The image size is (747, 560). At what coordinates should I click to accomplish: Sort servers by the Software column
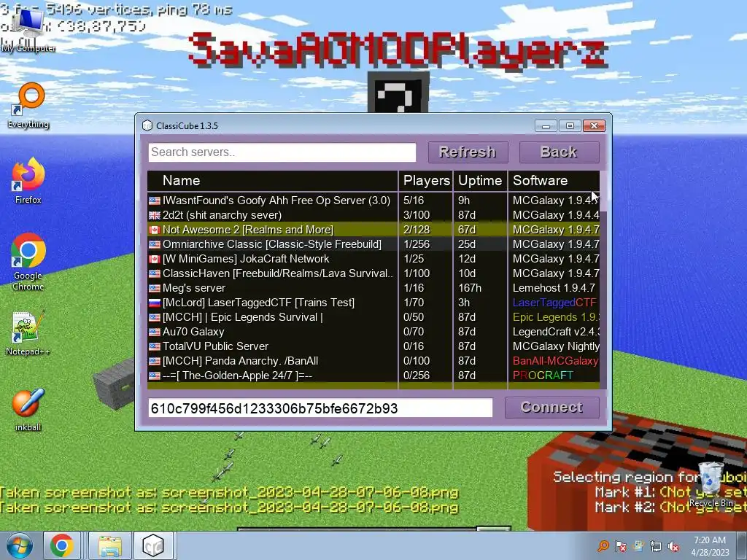coord(554,181)
